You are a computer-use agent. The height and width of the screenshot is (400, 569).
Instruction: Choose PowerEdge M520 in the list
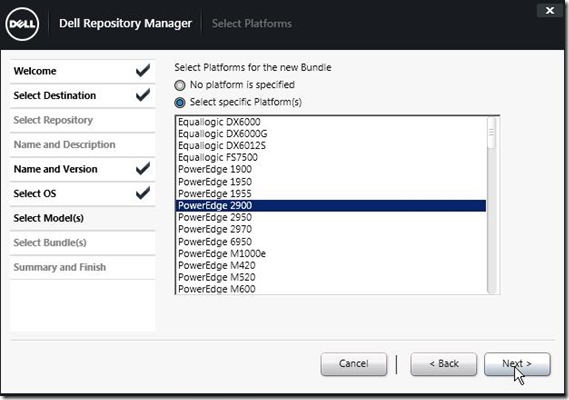point(331,277)
